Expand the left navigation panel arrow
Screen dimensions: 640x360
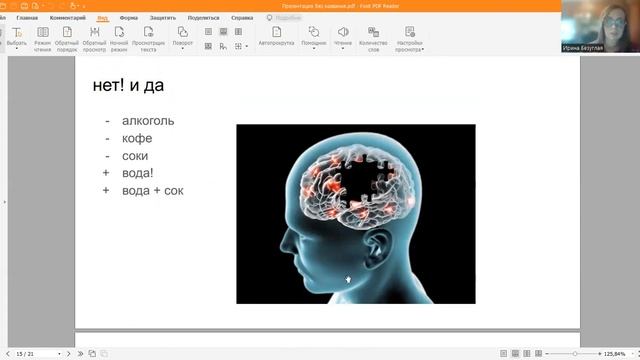point(4,202)
